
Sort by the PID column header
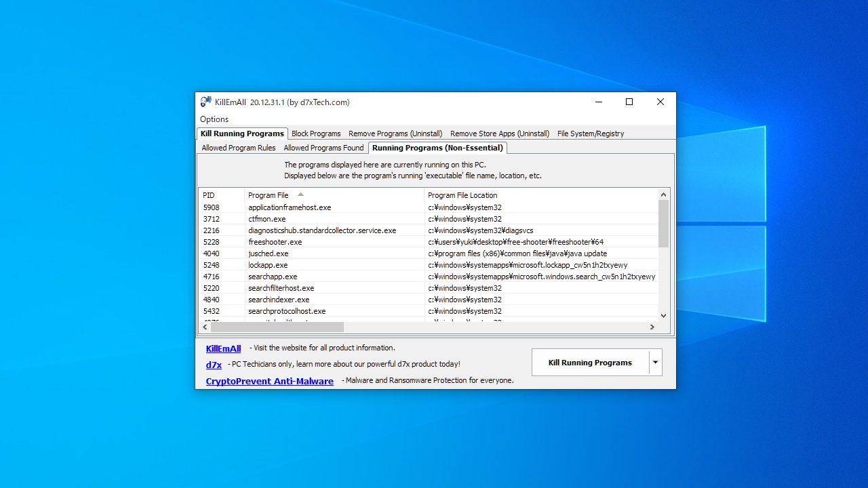221,195
